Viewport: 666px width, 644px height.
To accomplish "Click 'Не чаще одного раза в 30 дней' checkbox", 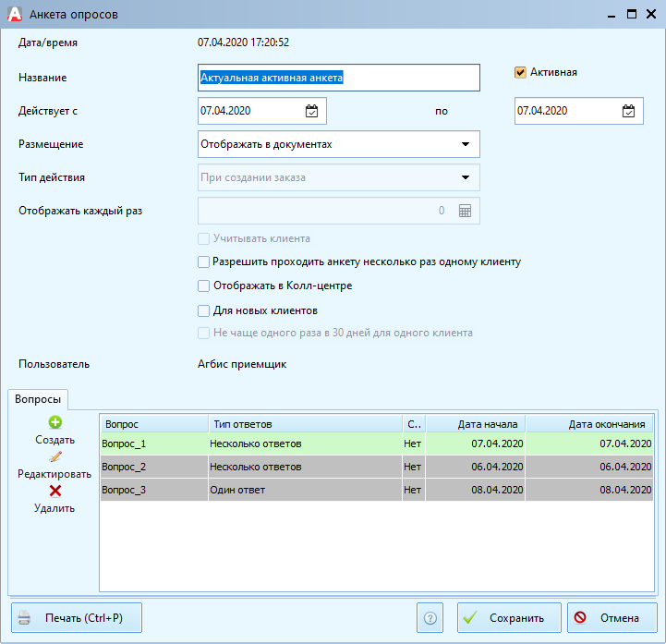I will 203,333.
